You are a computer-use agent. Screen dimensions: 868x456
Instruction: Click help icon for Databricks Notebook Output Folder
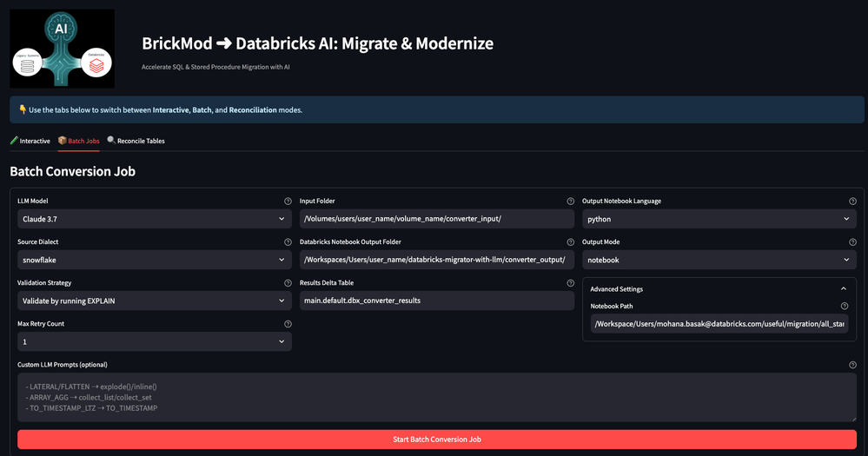pyautogui.click(x=570, y=242)
